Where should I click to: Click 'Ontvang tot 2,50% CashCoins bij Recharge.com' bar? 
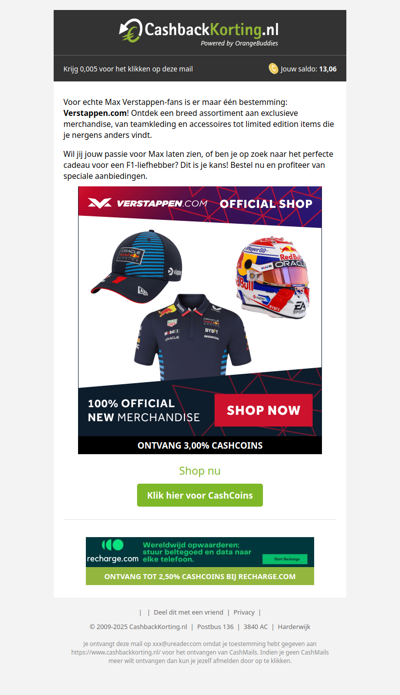[x=200, y=576]
